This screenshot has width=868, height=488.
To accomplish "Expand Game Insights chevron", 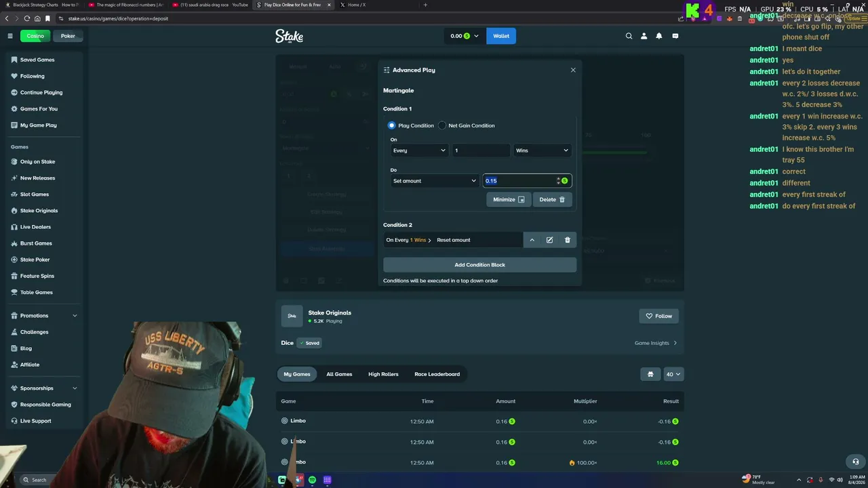I will coord(675,343).
